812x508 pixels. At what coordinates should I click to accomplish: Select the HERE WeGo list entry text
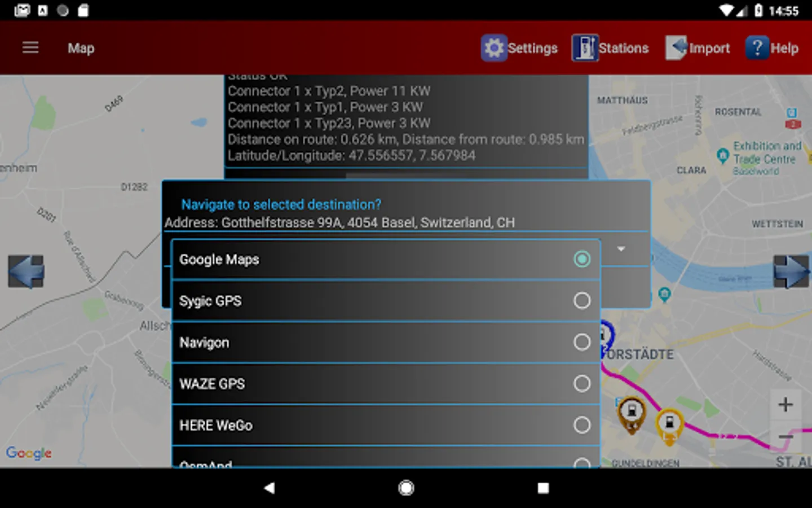click(216, 425)
